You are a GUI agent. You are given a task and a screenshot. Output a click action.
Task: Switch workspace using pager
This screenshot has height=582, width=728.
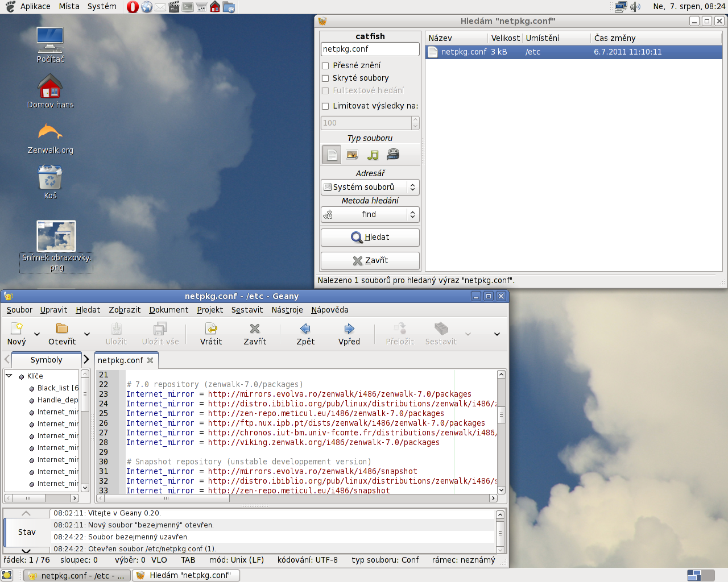(701, 575)
